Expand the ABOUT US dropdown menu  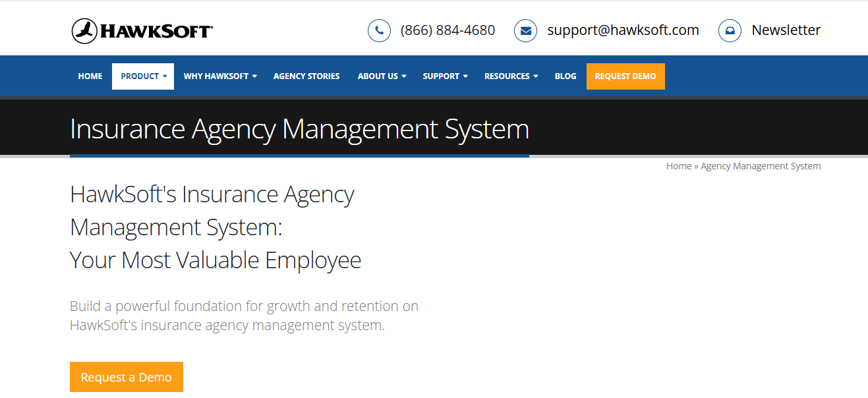click(382, 76)
